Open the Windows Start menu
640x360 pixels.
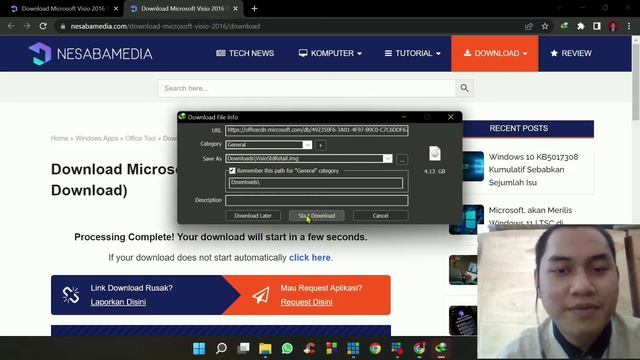point(199,348)
